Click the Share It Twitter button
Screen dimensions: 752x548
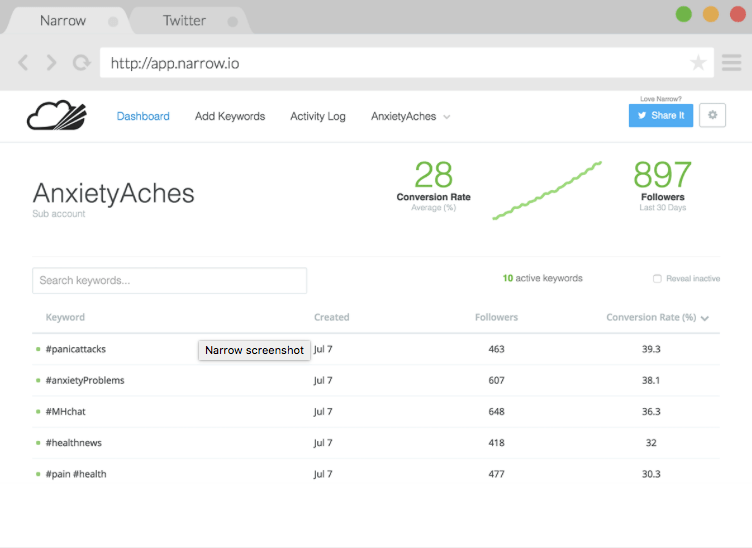click(660, 116)
